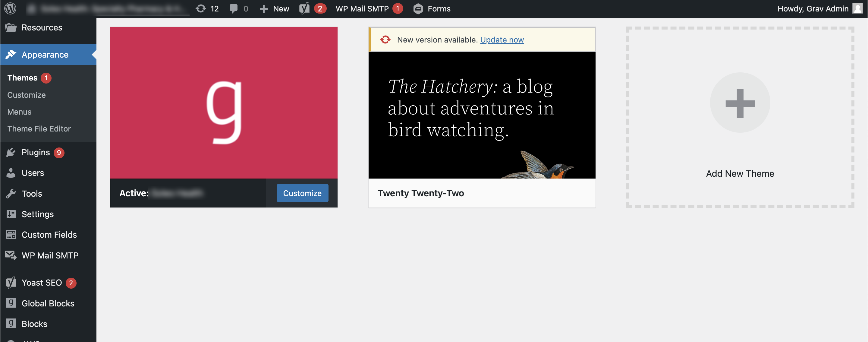Click the Appearance paintbrush icon
This screenshot has width=868, height=342.
click(11, 54)
